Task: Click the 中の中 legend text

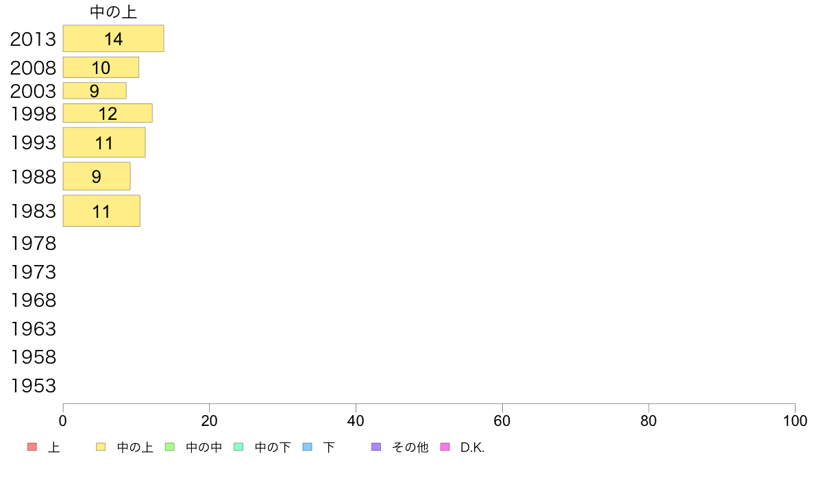Action: (x=204, y=447)
